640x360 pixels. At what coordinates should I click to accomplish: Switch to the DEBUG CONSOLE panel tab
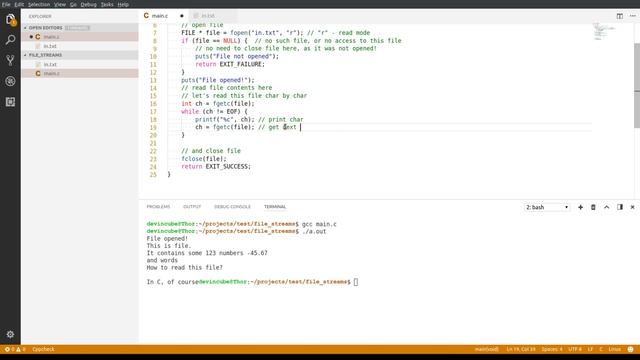[232, 207]
